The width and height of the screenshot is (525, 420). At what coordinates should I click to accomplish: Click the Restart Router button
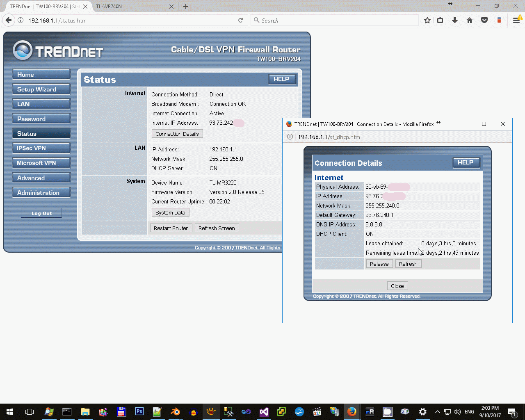point(171,228)
